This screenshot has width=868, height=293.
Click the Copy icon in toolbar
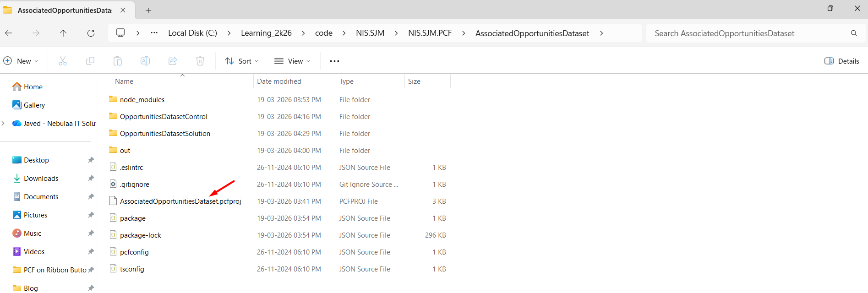coord(90,61)
